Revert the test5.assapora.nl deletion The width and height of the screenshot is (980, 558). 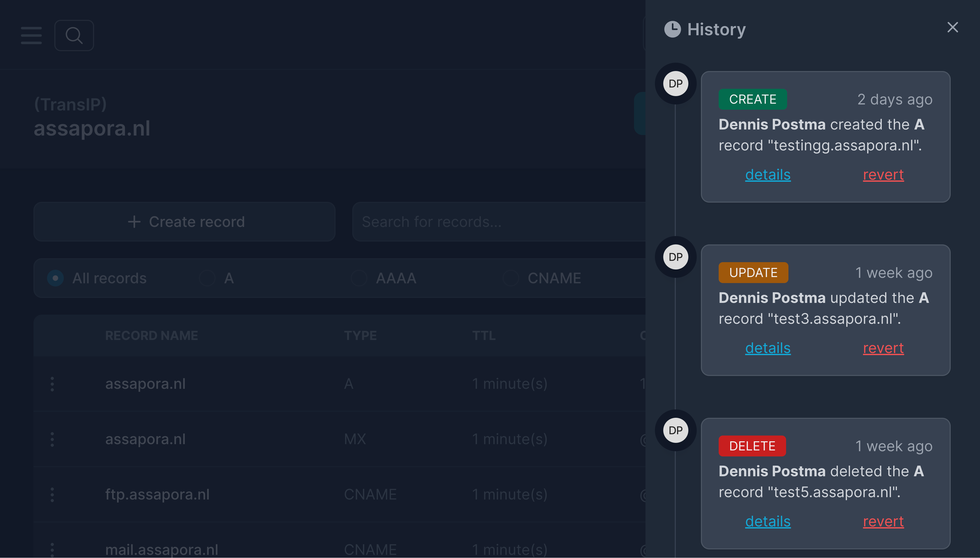[x=883, y=521]
